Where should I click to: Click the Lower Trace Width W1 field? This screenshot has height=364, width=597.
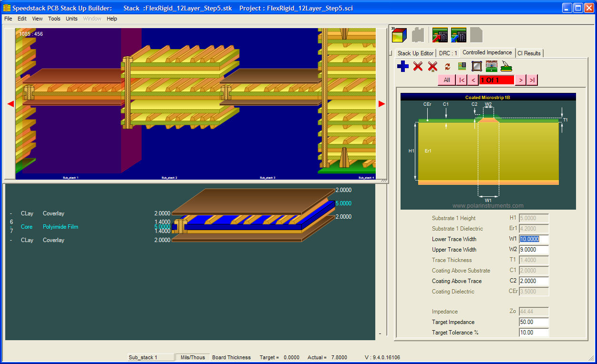534,239
